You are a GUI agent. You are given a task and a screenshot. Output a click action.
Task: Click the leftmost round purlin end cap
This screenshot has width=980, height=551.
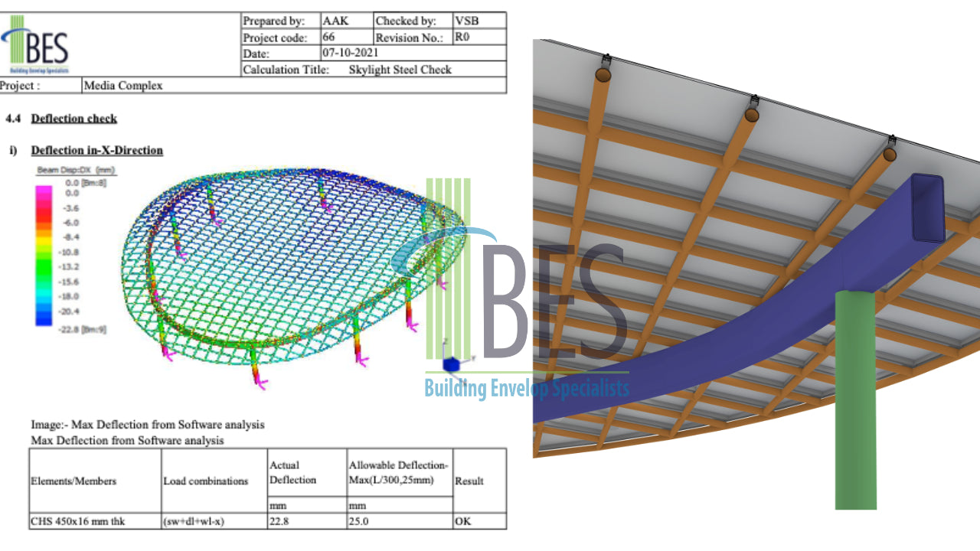[603, 75]
